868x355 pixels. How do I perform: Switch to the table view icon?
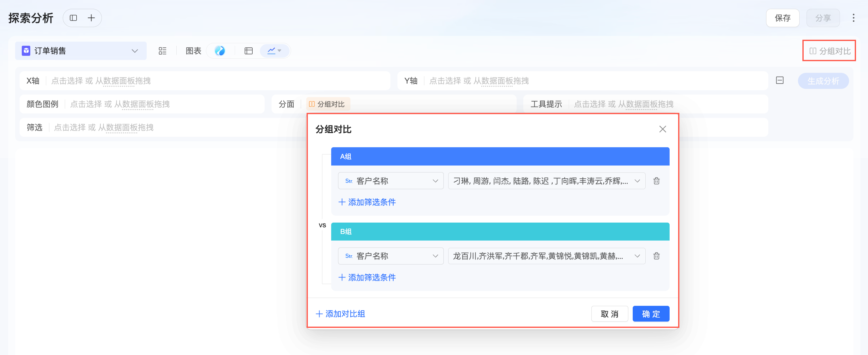(248, 51)
